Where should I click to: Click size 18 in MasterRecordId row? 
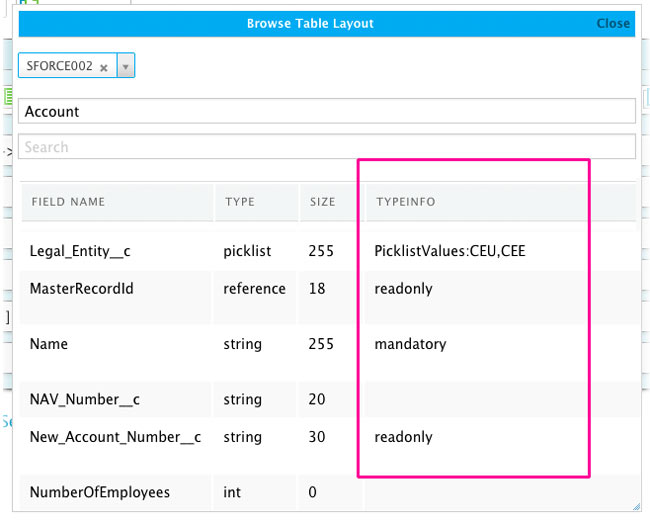coord(317,289)
